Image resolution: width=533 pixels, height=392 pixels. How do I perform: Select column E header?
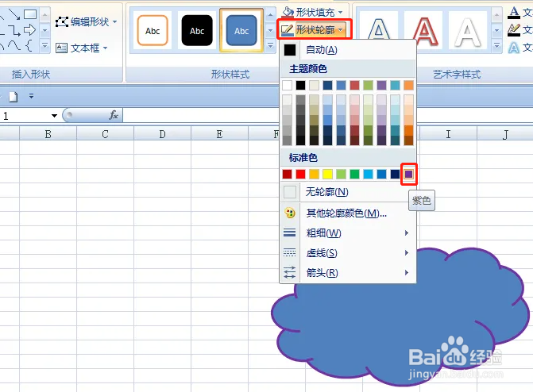pos(219,134)
